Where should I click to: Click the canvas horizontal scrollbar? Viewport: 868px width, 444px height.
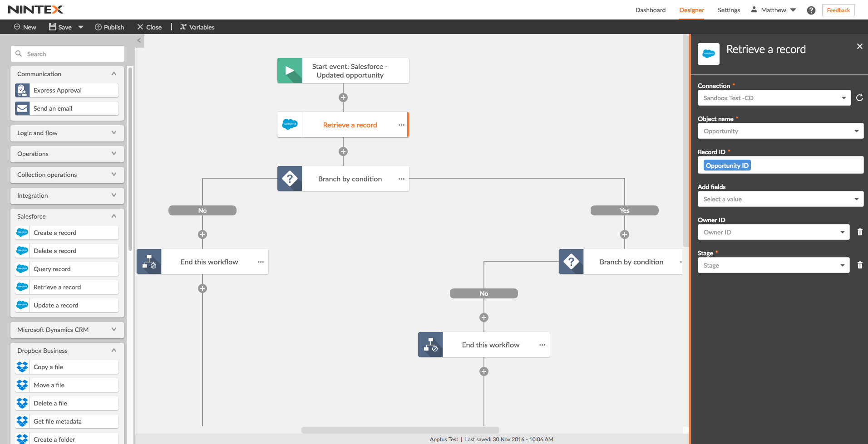coord(400,430)
